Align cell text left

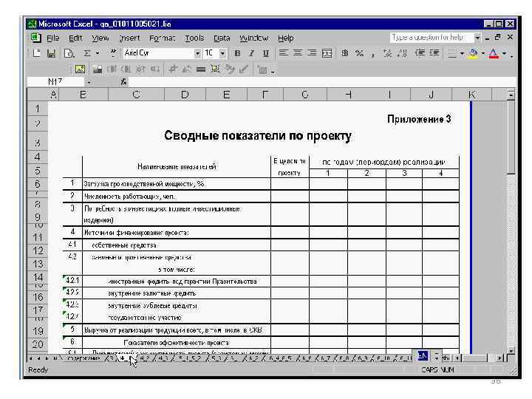283,53
